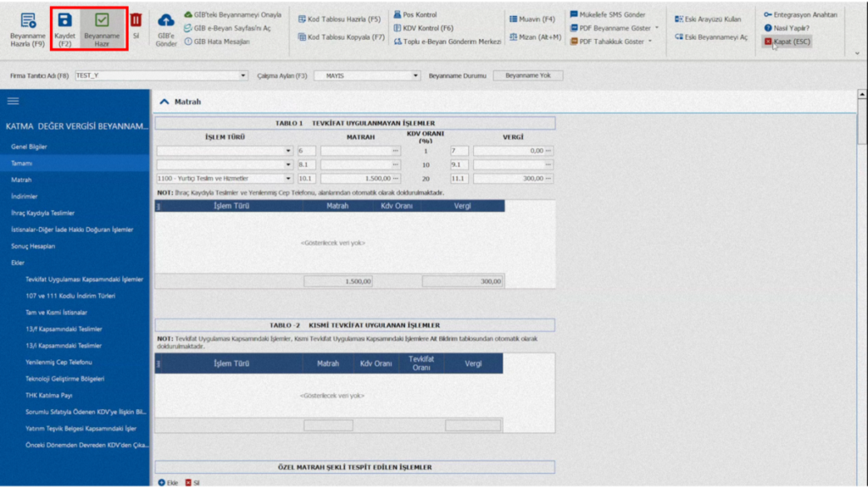Collapse the Matrah section chevron
The image size is (868, 488).
(x=164, y=102)
